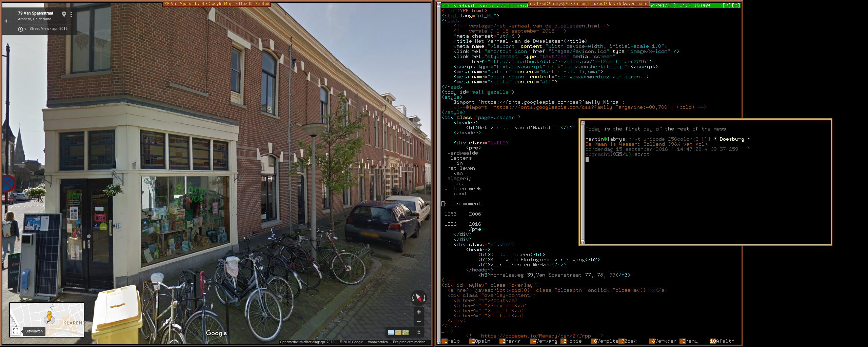Click the '79 Van Spaenstraat' address title
868x347 pixels.
tap(36, 13)
